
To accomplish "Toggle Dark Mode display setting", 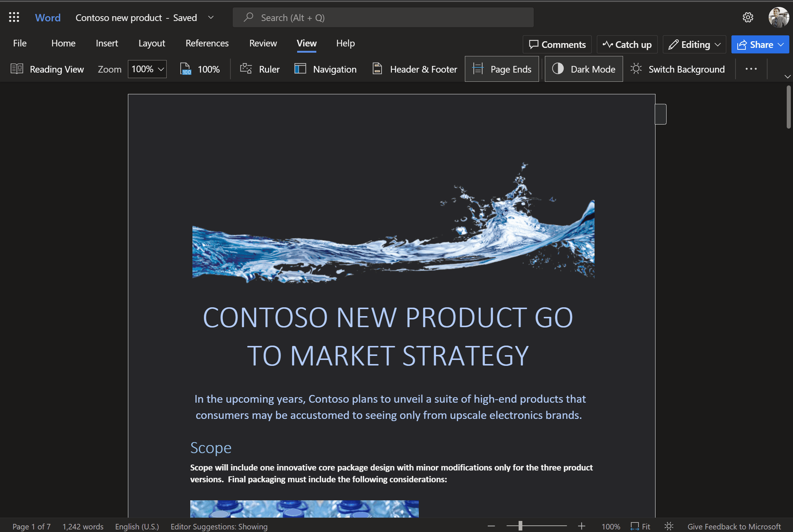I will 584,68.
